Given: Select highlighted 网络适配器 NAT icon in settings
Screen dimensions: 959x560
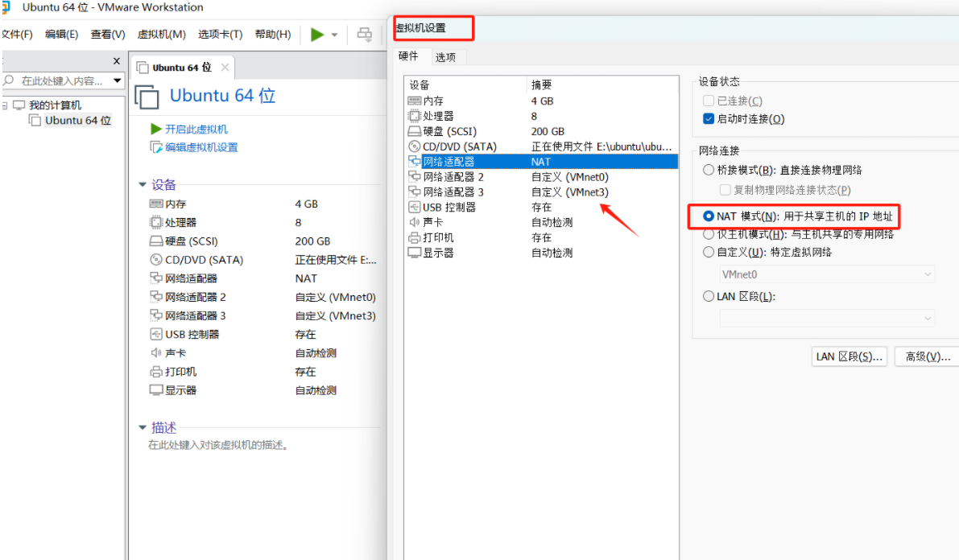Looking at the screenshot, I should click(x=414, y=162).
